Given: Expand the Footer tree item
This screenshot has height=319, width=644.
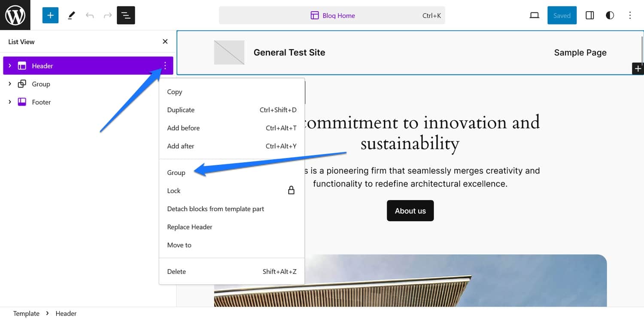Looking at the screenshot, I should tap(10, 102).
